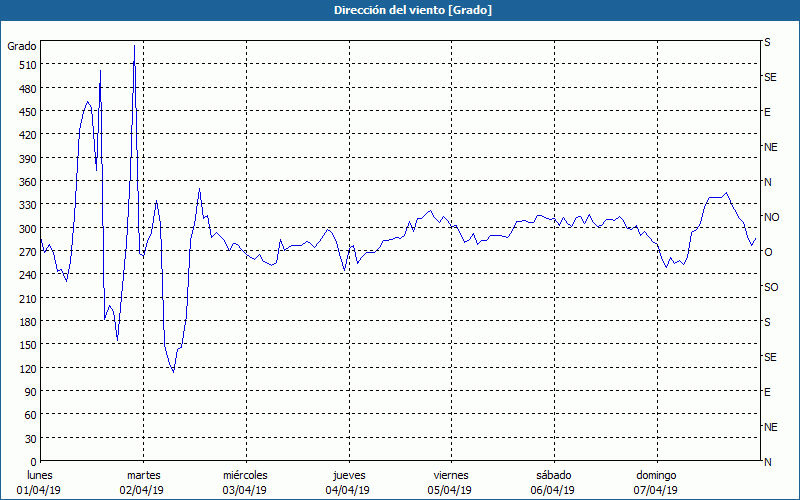The height and width of the screenshot is (500, 800).
Task: Click the 120 degree axis label
Action: tap(28, 368)
